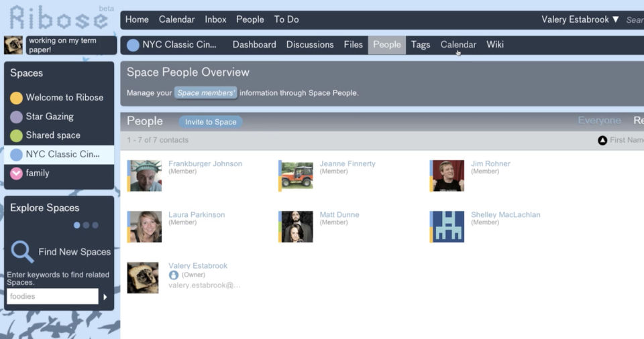The width and height of the screenshot is (644, 339).
Task: Open the space Calendar tab
Action: 458,44
